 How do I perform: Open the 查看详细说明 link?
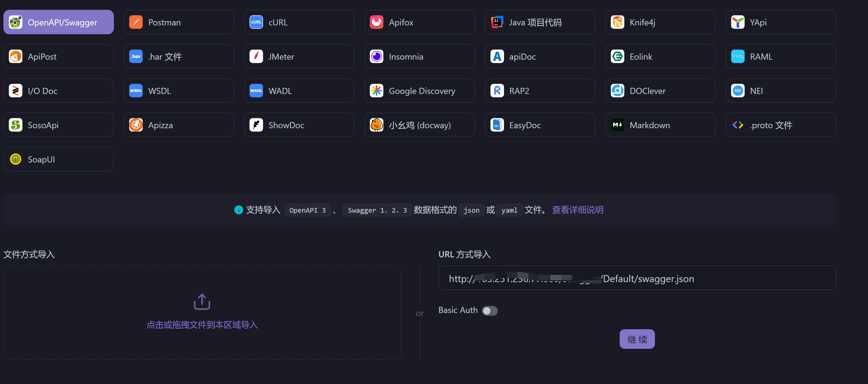coord(577,210)
